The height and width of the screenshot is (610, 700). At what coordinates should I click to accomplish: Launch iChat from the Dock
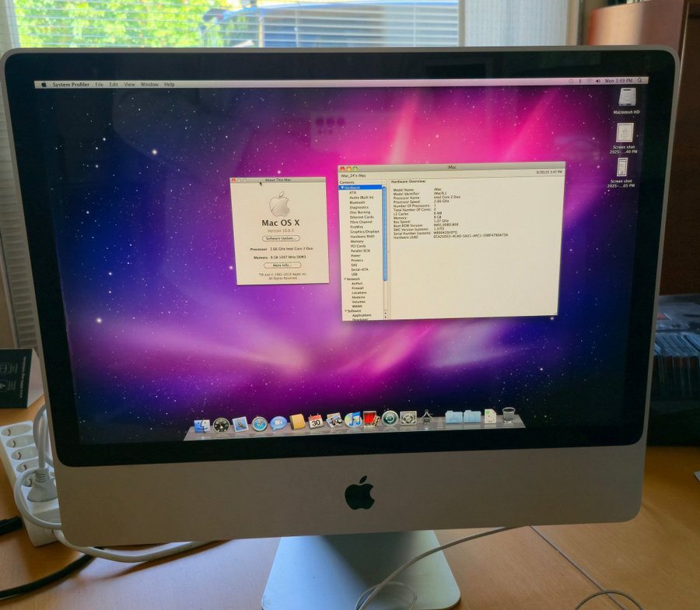[x=278, y=422]
